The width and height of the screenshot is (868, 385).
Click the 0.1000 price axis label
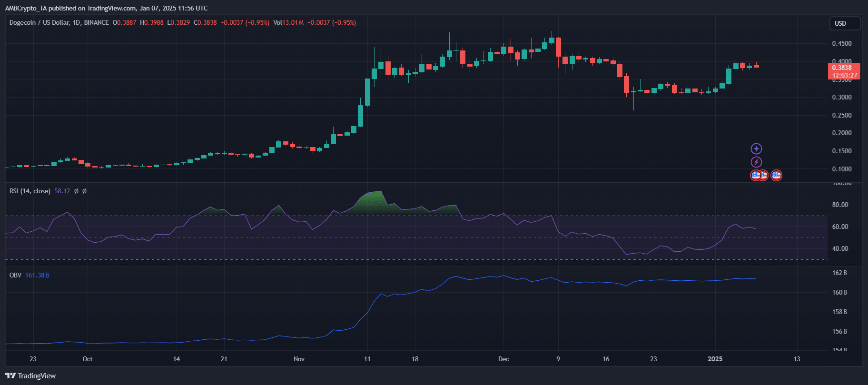842,169
